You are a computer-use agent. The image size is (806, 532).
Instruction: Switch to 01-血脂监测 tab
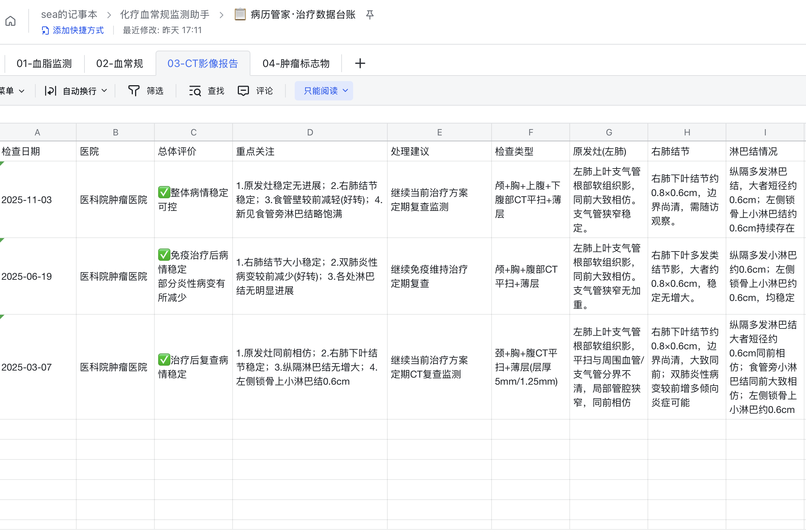(x=44, y=64)
